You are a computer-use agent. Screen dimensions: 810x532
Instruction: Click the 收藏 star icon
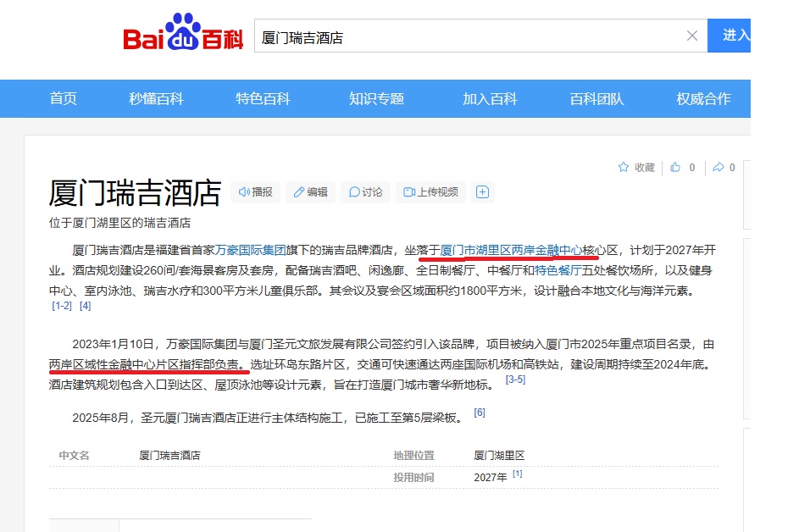(624, 167)
